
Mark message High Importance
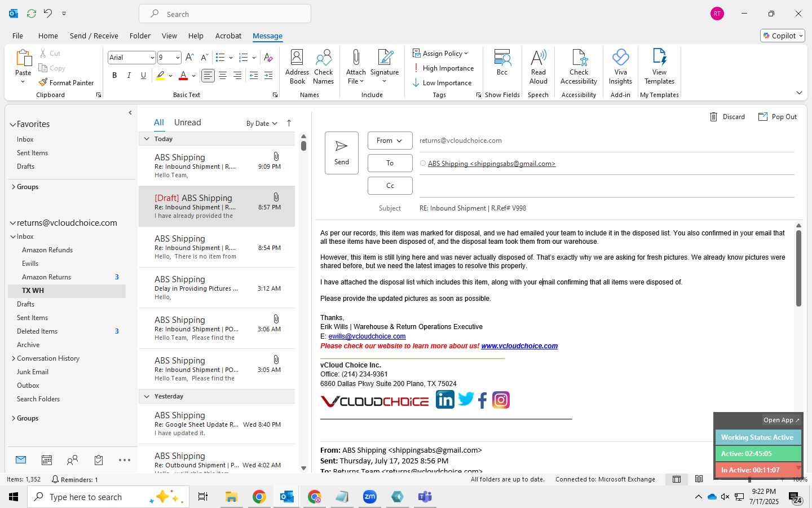[x=444, y=68]
